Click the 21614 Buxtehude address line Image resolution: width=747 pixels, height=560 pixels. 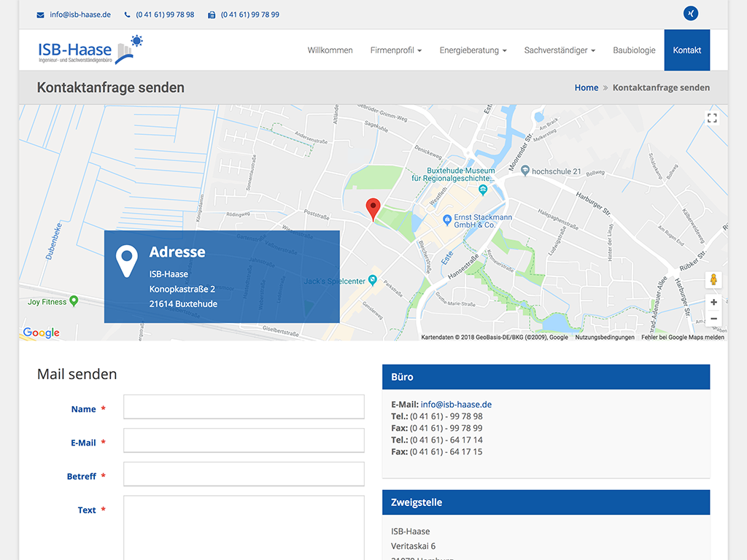[183, 304]
